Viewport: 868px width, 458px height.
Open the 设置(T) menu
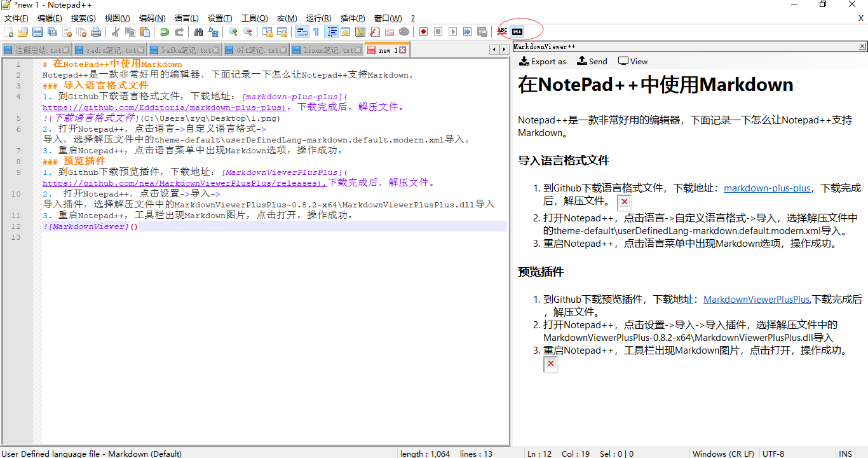220,18
